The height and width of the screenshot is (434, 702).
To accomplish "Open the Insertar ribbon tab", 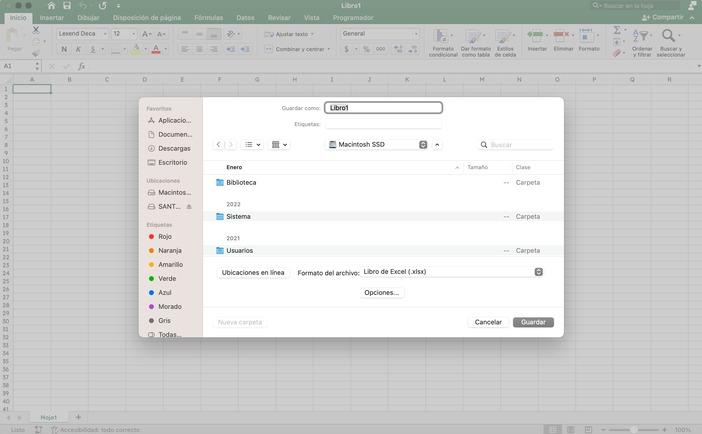I will 52,17.
